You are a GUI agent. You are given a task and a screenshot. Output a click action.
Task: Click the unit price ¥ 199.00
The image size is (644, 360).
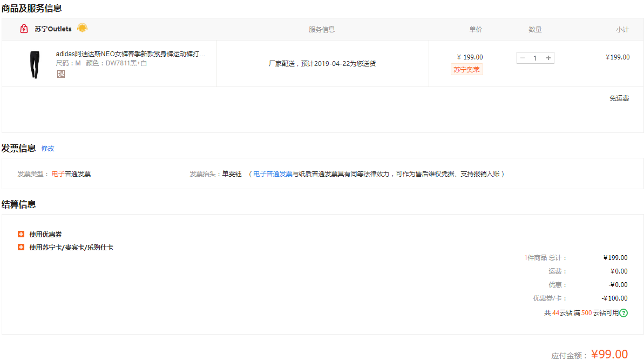(470, 57)
